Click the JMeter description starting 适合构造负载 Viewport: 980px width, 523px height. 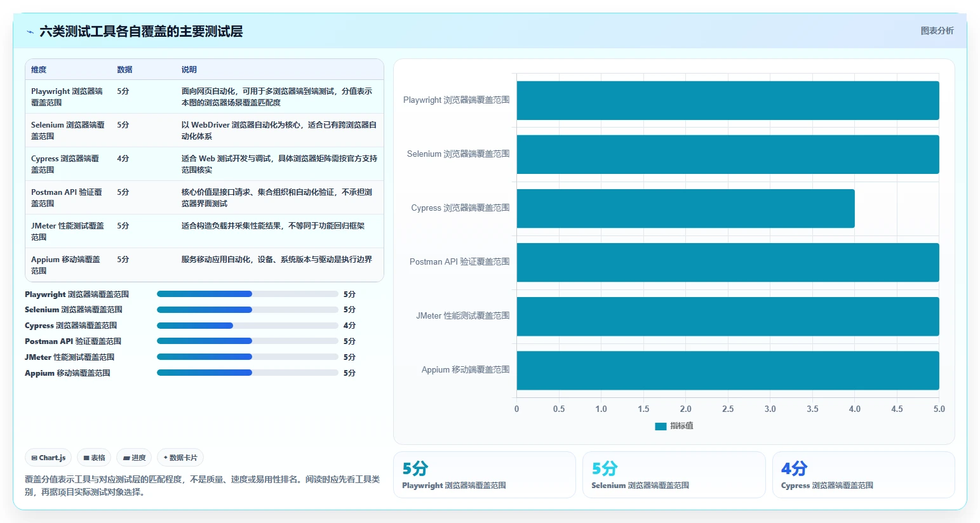tap(273, 225)
